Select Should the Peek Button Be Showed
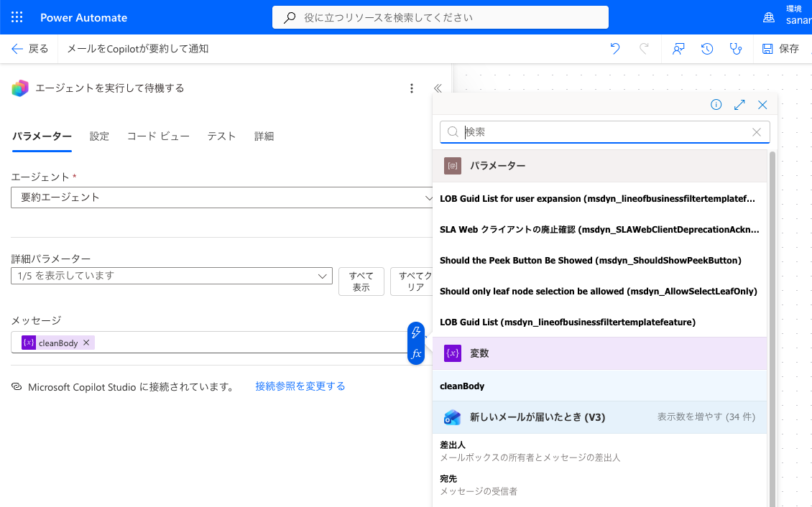This screenshot has width=812, height=507. pyautogui.click(x=600, y=260)
